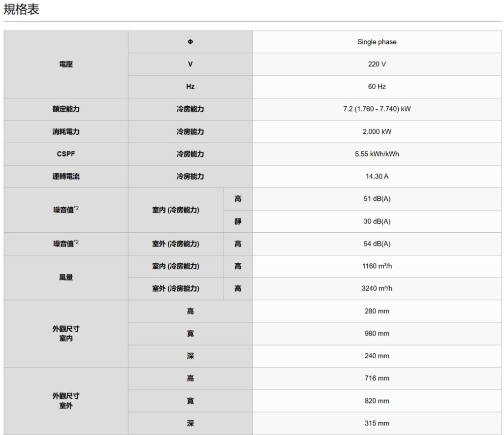Select the 3240 m³/h airflow value
Image resolution: width=504 pixels, height=435 pixels.
[377, 288]
